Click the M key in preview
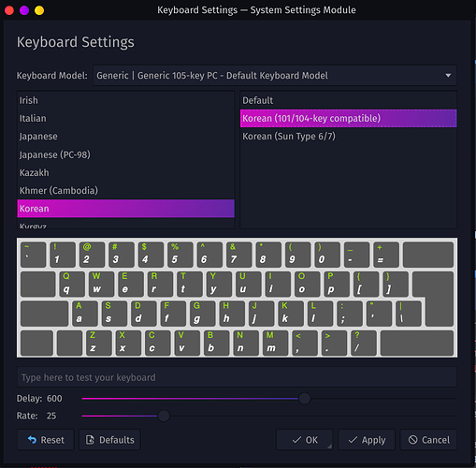This screenshot has width=476, height=468. tap(276, 343)
